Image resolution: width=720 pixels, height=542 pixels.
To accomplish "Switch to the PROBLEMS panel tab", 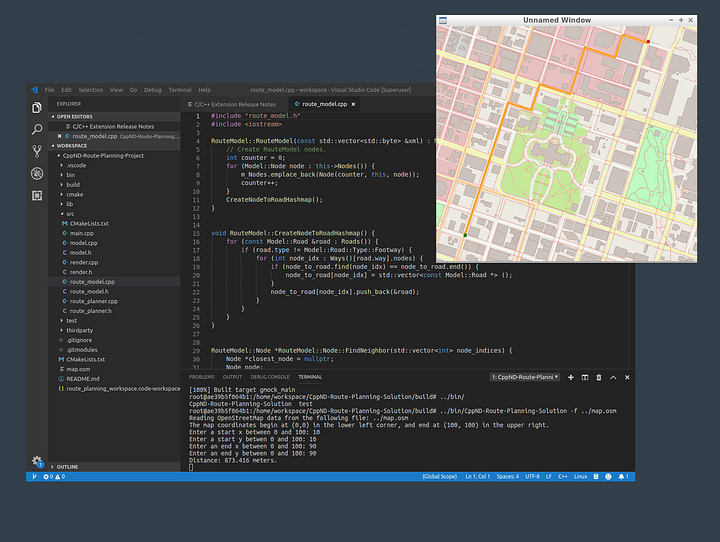I will (x=202, y=377).
